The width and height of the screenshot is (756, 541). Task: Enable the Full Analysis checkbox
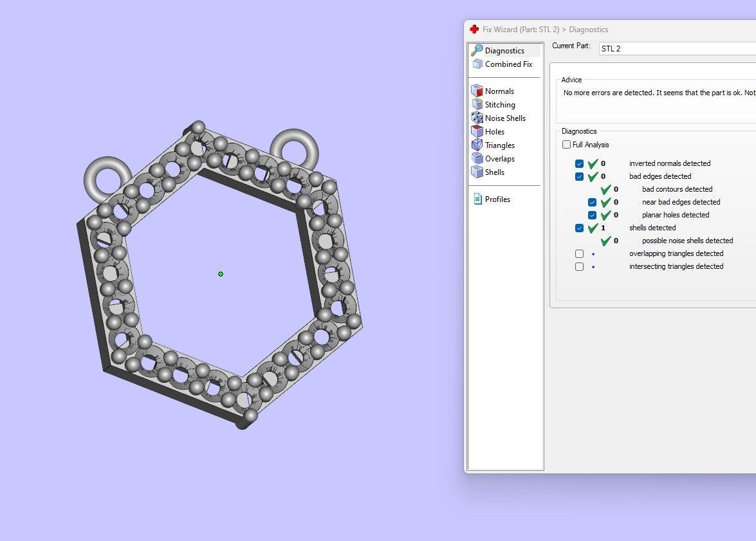pos(567,145)
